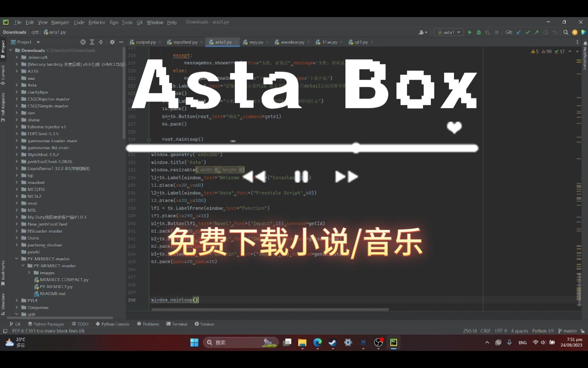Image resolution: width=588 pixels, height=368 pixels.
Task: Open the Problems tool window
Action: pos(148,324)
